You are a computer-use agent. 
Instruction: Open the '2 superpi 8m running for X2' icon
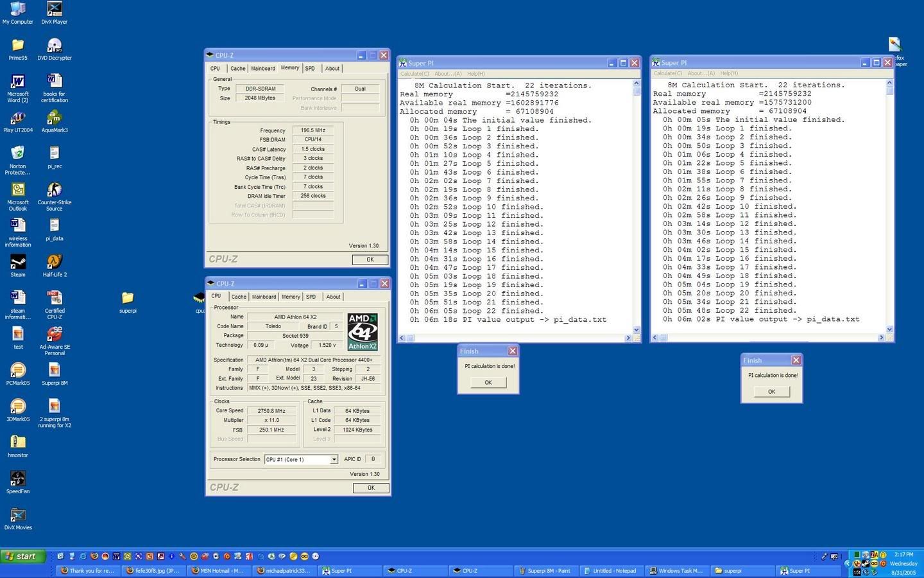pyautogui.click(x=55, y=413)
